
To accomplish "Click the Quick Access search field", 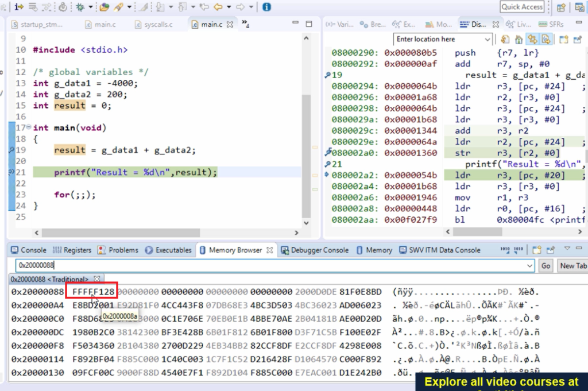I will [x=522, y=7].
